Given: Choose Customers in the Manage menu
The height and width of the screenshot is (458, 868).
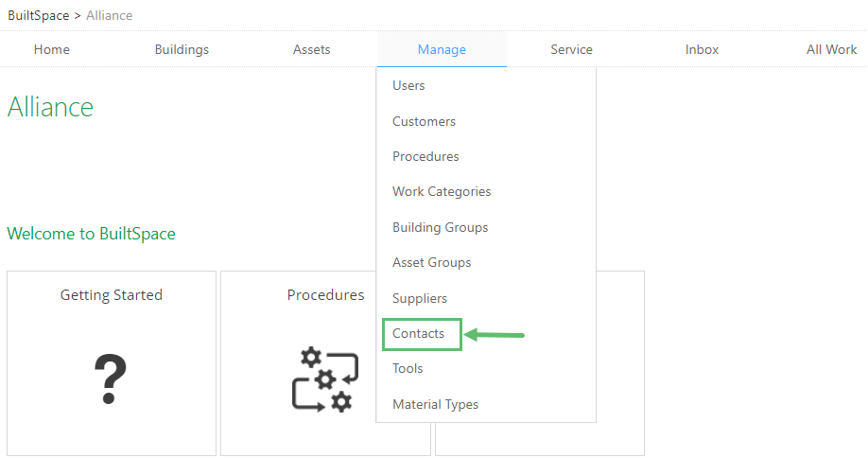Looking at the screenshot, I should (x=424, y=121).
